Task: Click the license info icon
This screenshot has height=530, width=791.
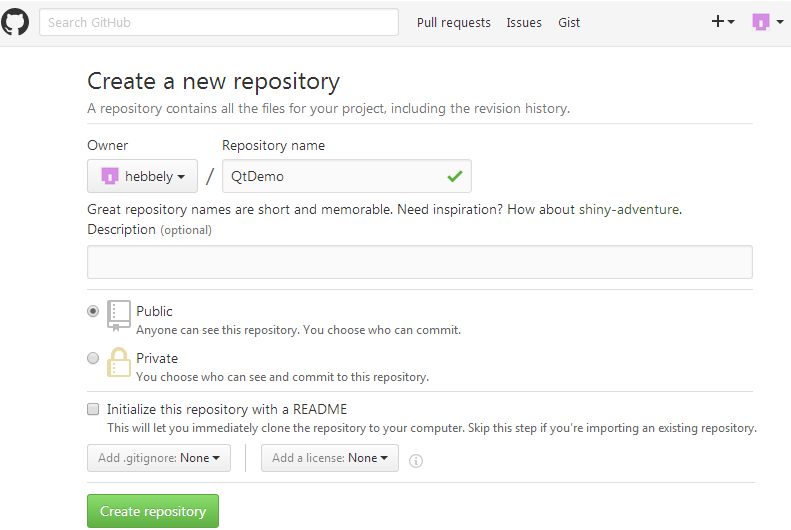Action: click(416, 460)
